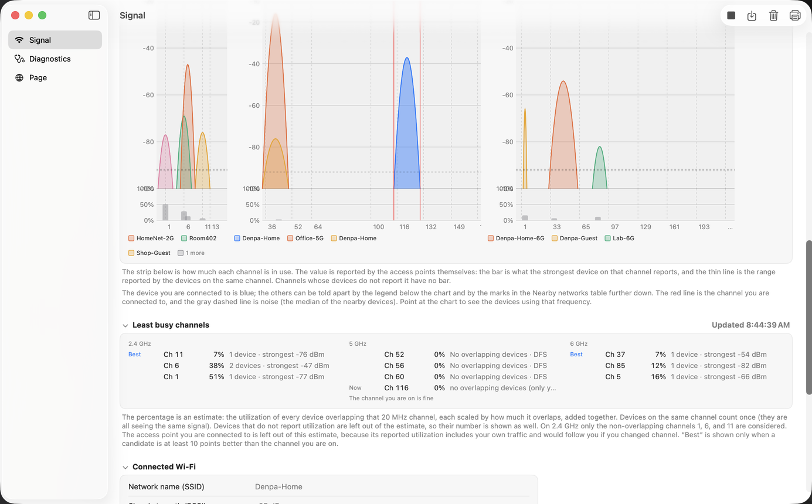Click the "Ch 56" row label

click(x=395, y=366)
